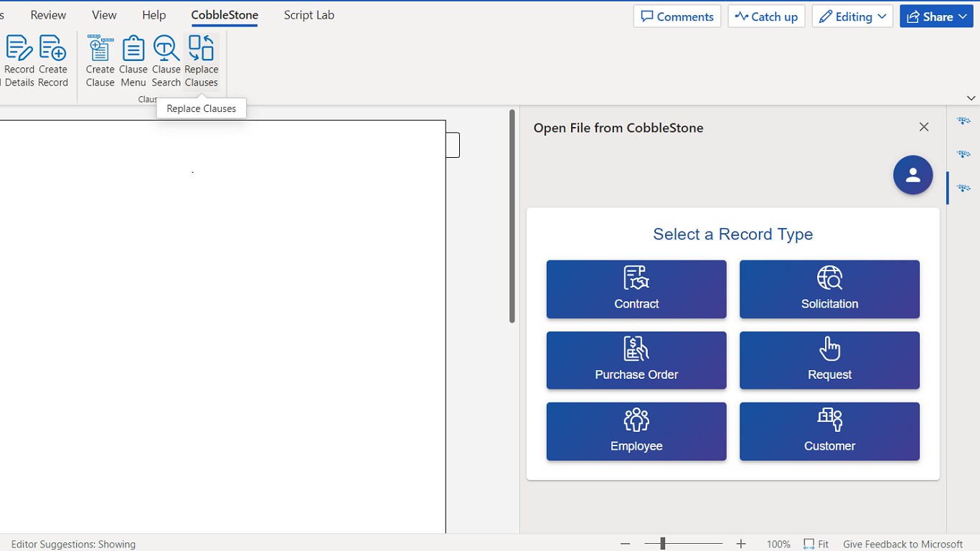Click the document's vertical scrollbar

tap(512, 216)
